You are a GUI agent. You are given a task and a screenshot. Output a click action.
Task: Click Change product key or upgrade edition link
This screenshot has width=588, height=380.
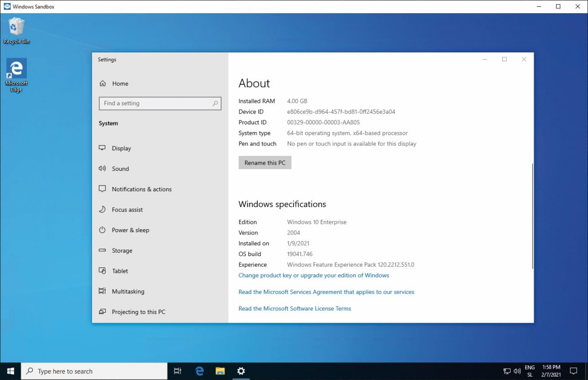click(314, 275)
